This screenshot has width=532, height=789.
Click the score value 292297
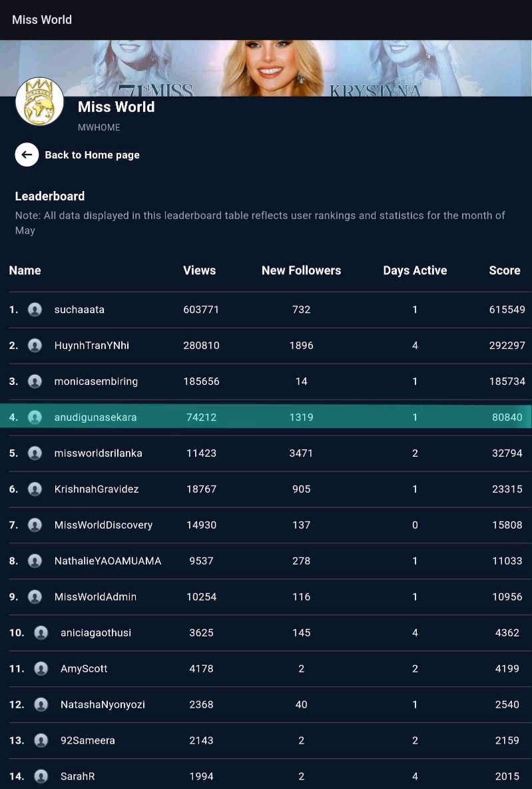[x=507, y=345]
